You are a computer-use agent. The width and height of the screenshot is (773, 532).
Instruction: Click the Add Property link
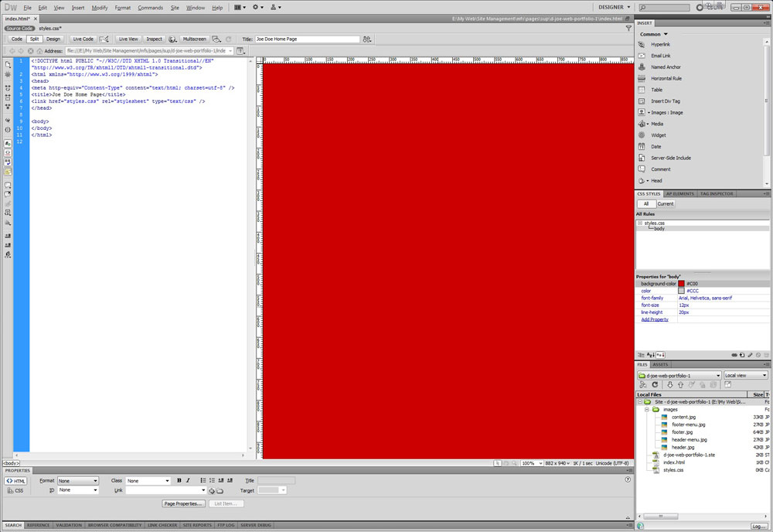click(x=655, y=319)
